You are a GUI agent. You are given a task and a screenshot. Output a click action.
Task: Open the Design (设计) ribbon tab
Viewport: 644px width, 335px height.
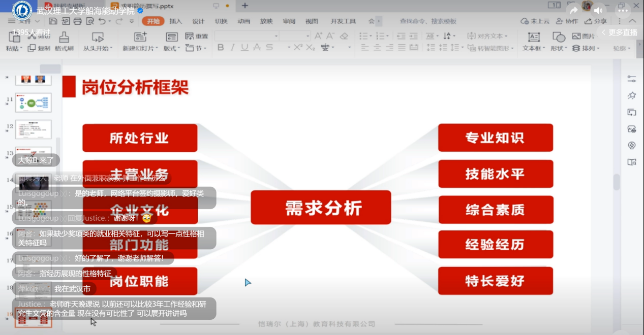point(198,21)
